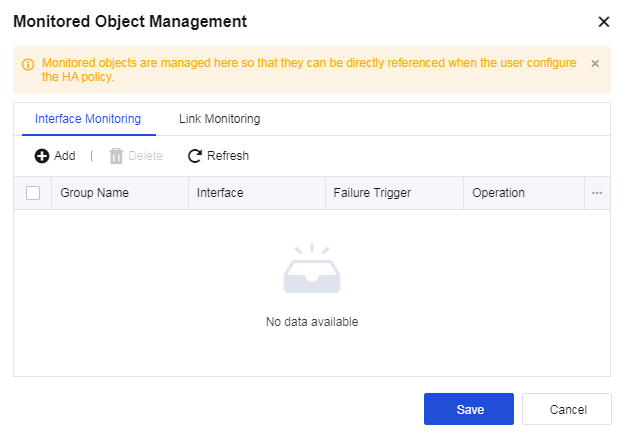This screenshot has width=631, height=435.
Task: Click the Refresh circular arrow icon
Action: pos(195,156)
